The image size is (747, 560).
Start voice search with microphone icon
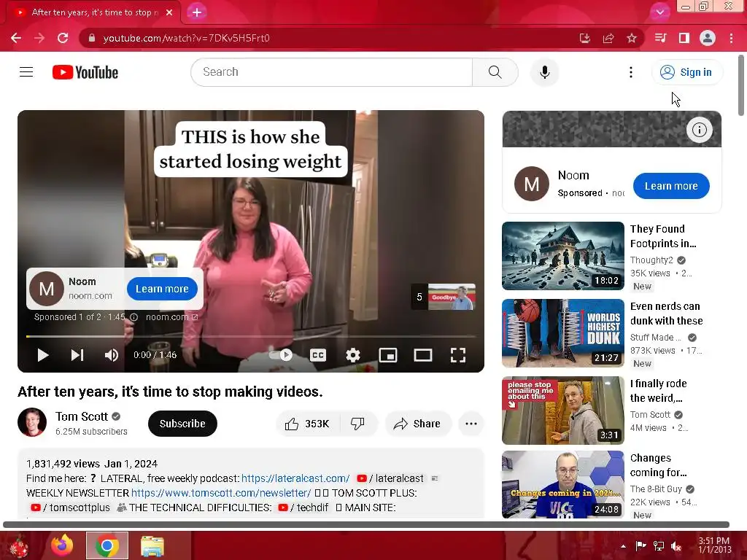point(544,72)
